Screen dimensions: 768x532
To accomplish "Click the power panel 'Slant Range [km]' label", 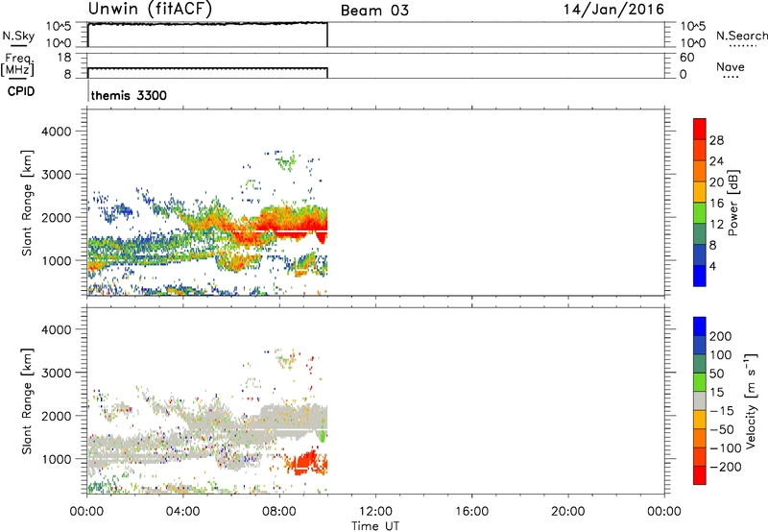I will coord(27,203).
